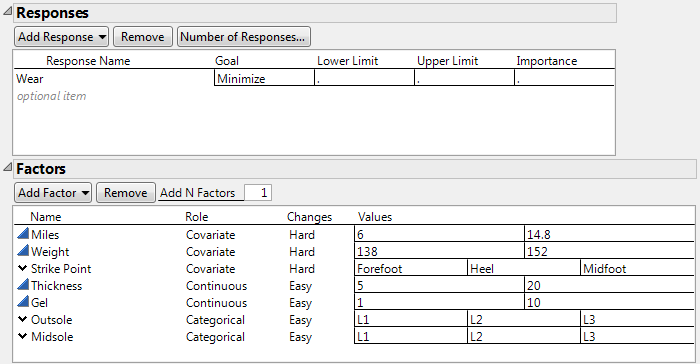
Task: Edit Weight high value 152
Action: pyautogui.click(x=609, y=251)
